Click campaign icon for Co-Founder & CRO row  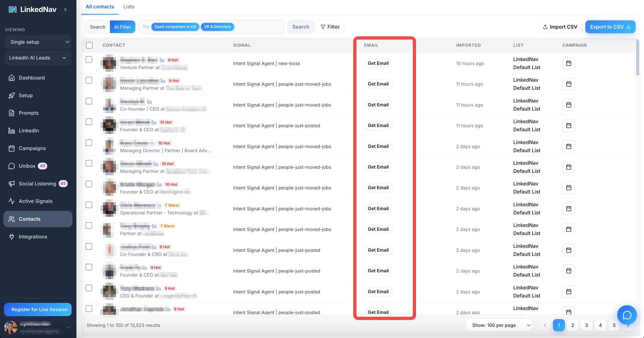(569, 250)
